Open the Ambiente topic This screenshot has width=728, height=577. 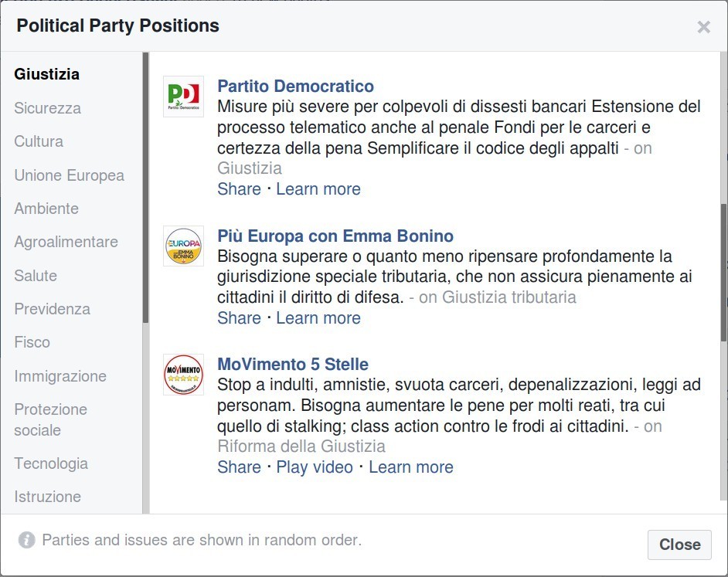(46, 209)
